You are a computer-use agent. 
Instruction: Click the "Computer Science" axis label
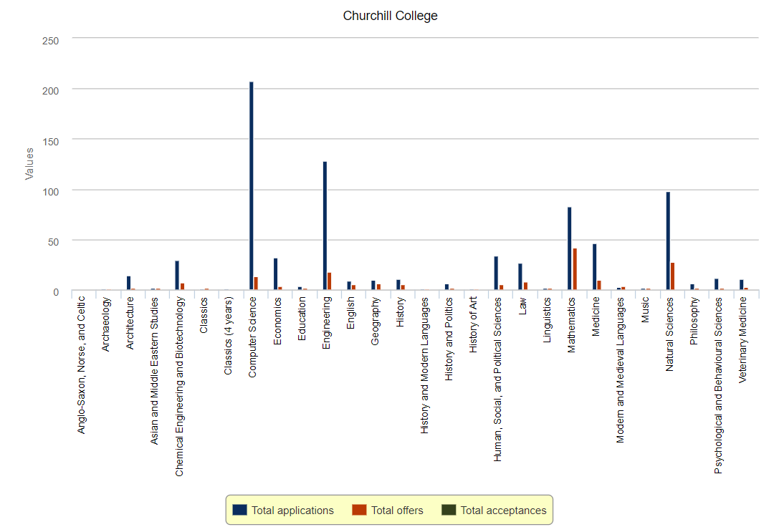[252, 337]
